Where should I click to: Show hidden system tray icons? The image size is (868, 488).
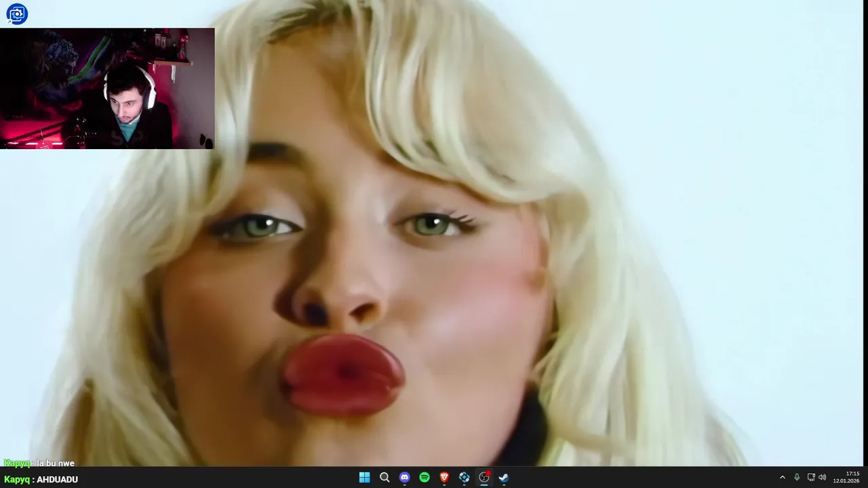782,477
